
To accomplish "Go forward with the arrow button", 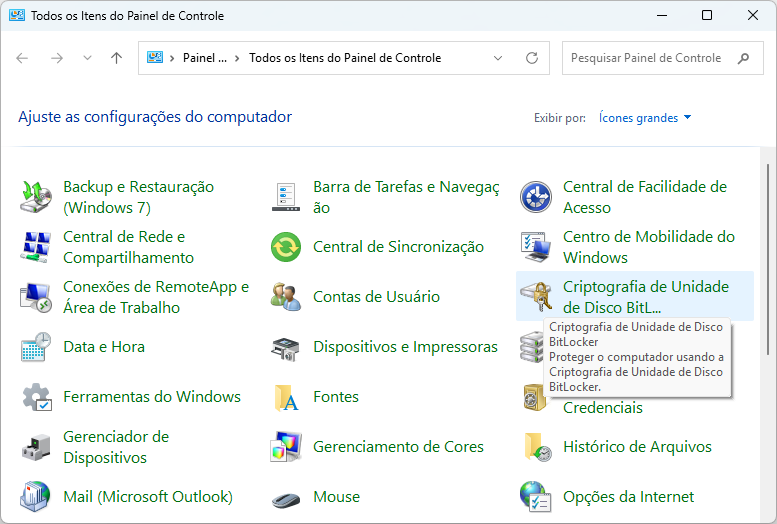I will point(57,58).
